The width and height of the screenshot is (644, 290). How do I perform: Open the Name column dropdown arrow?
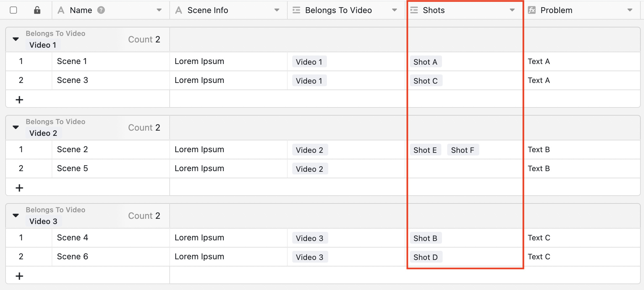click(x=159, y=10)
